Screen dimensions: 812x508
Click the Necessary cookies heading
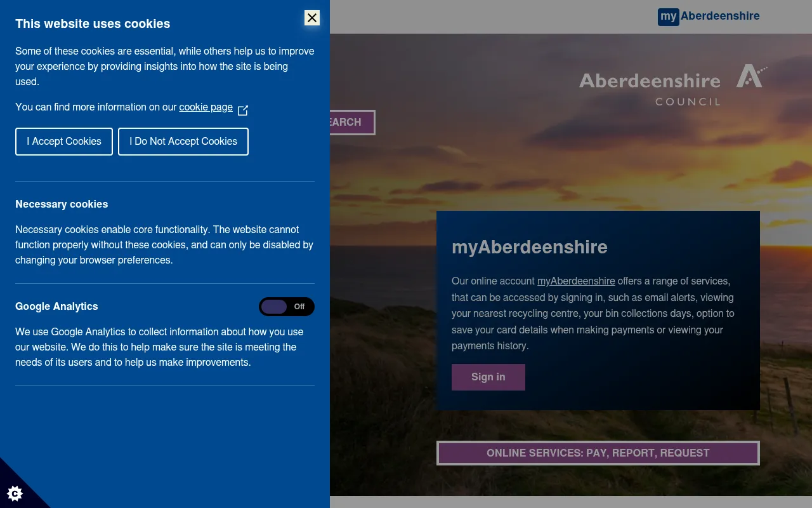tap(62, 204)
